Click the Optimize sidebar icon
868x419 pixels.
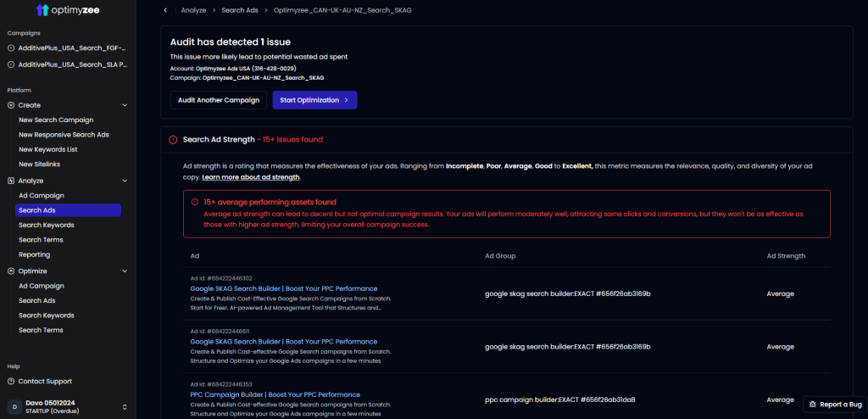tap(11, 271)
